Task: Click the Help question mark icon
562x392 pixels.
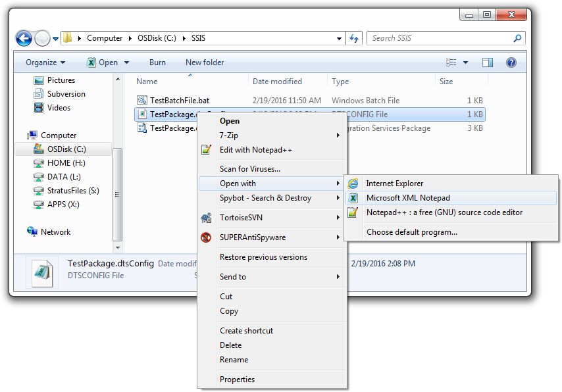Action: click(511, 62)
